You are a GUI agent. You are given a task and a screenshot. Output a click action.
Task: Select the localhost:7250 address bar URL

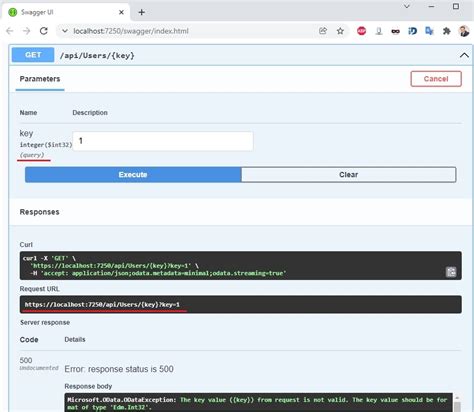coord(131,31)
